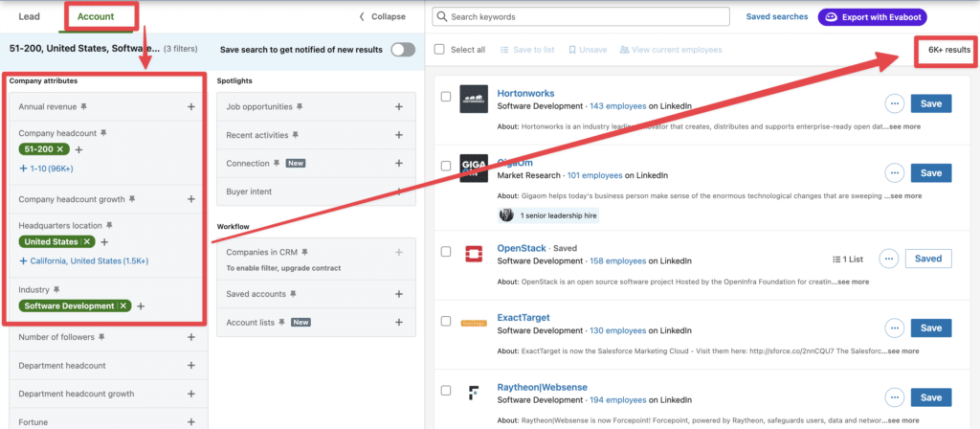Open more actions menu for ExactTarget
This screenshot has height=429, width=980.
(895, 327)
